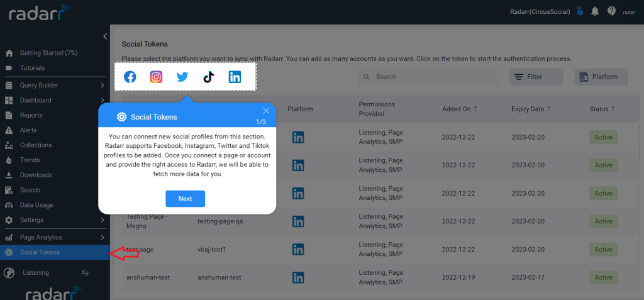Open the Filter button
Viewport: 644px width, 300px height.
pyautogui.click(x=536, y=77)
